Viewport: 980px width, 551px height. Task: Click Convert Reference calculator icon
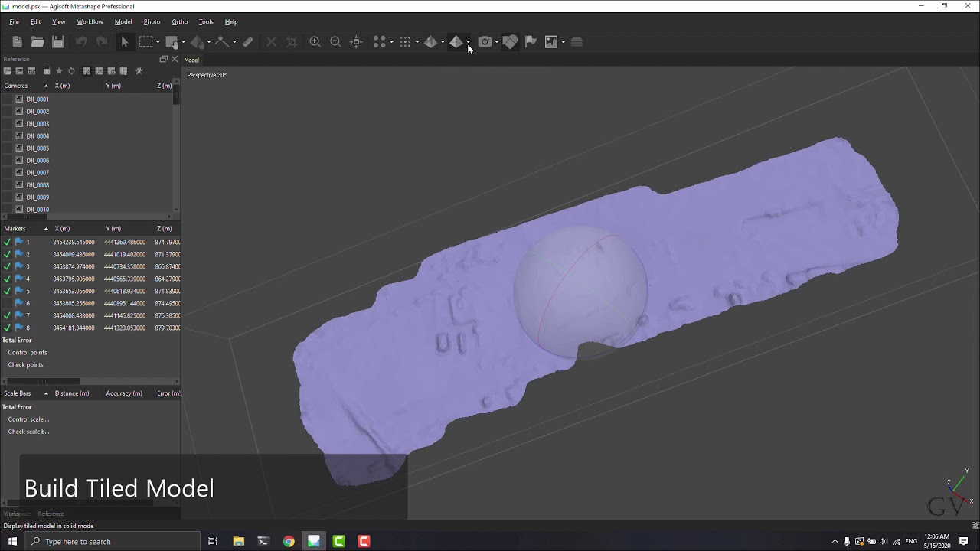(x=47, y=71)
